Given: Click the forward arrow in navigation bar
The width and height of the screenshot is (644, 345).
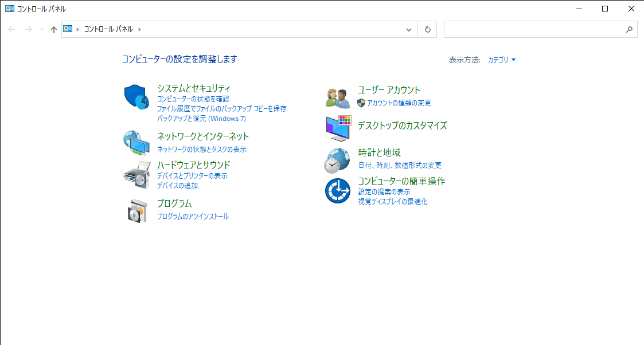Looking at the screenshot, I should tap(28, 29).
